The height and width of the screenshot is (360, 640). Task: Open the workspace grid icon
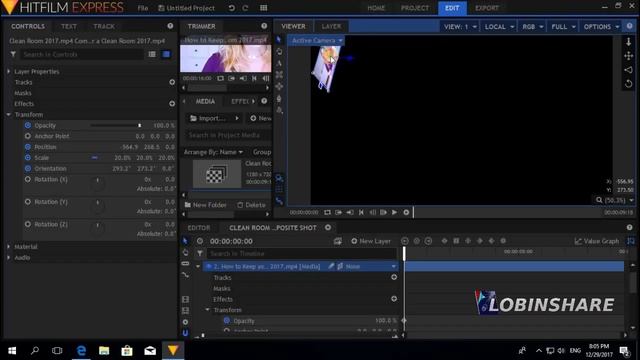coord(263,8)
